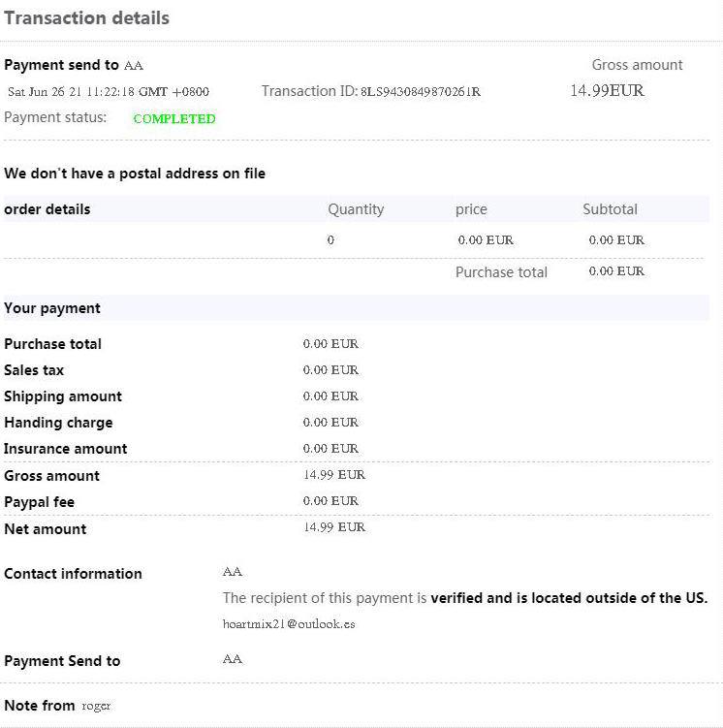
Task: Click the Quantity column header
Action: (356, 209)
